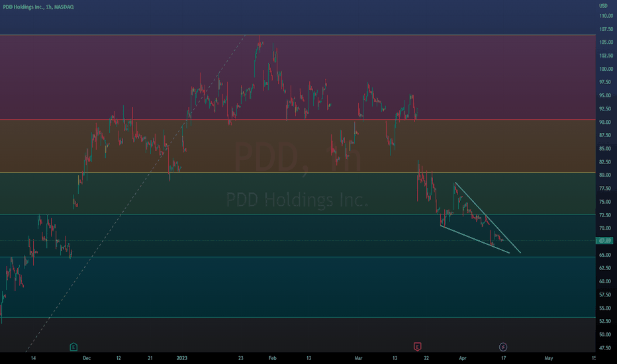This screenshot has height=364, width=617.
Task: Click the 80.00 price axis label
Action: [606, 175]
